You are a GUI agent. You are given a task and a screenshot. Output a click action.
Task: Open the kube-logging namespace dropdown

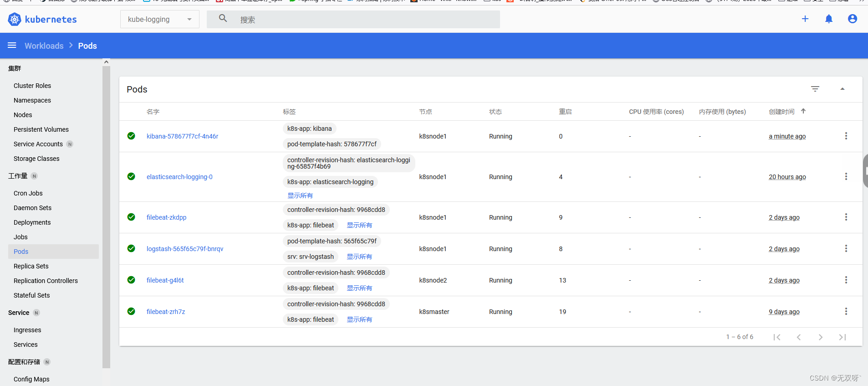[160, 19]
